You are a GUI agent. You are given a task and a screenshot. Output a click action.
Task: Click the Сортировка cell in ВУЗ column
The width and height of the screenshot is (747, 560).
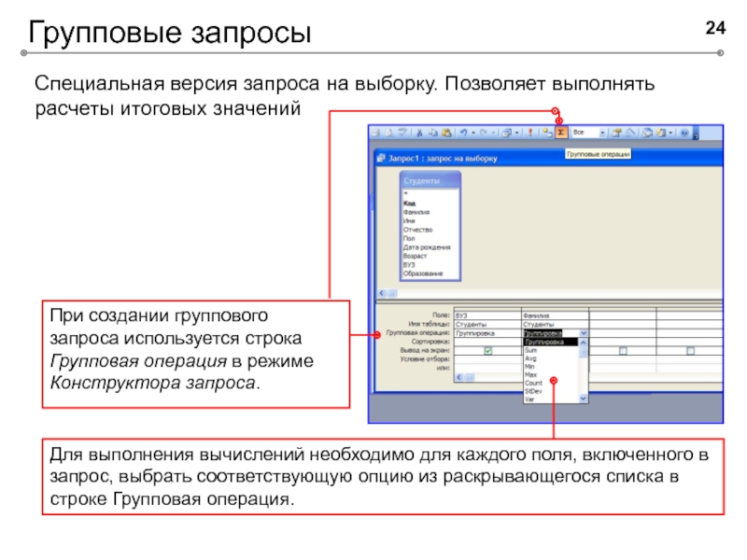point(487,342)
